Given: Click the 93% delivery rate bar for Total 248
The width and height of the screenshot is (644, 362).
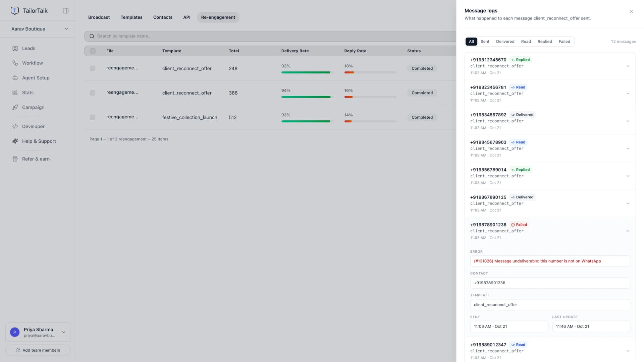Looking at the screenshot, I should [307, 72].
